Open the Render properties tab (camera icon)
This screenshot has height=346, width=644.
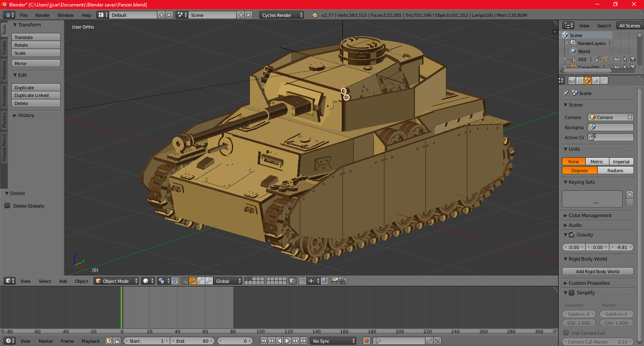point(572,80)
